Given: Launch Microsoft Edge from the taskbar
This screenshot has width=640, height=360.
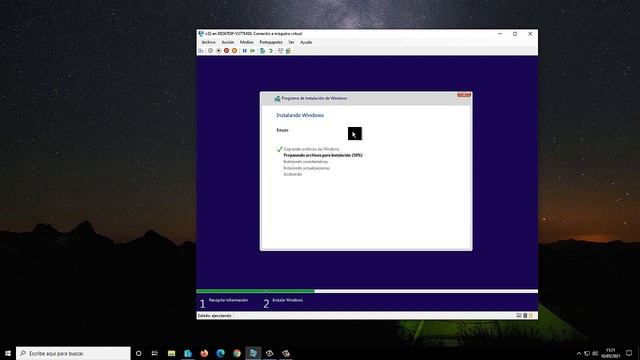Looking at the screenshot, I should tap(220, 353).
